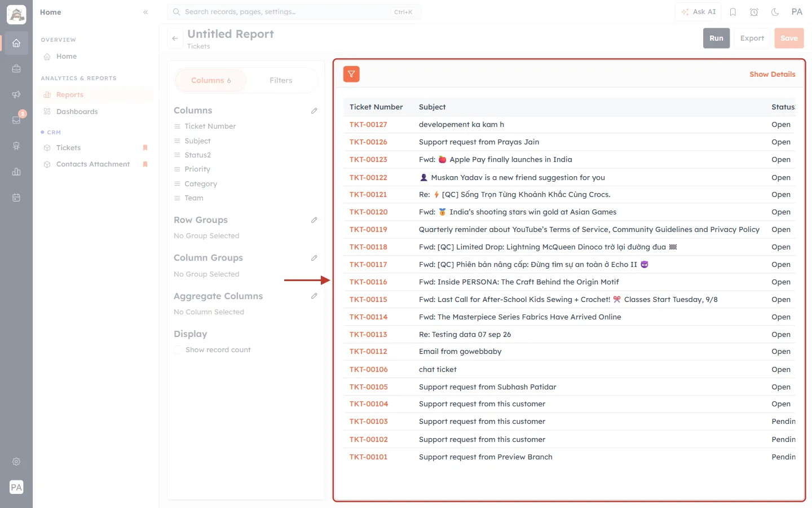Enable the Show record count checkbox
Viewport: 812px width, 508px height.
[x=178, y=350]
